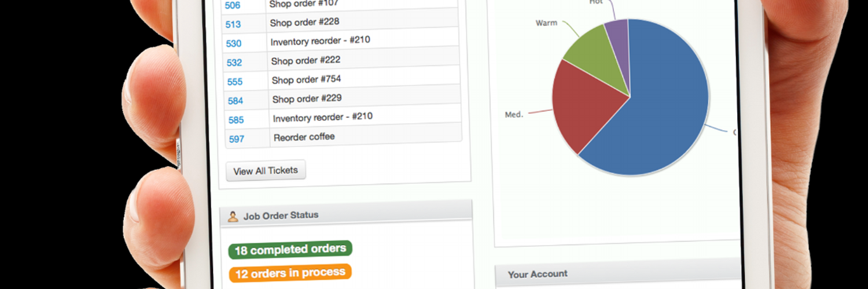Open ticket number 530 link
Screen dimensions: 868x289
pyautogui.click(x=234, y=43)
